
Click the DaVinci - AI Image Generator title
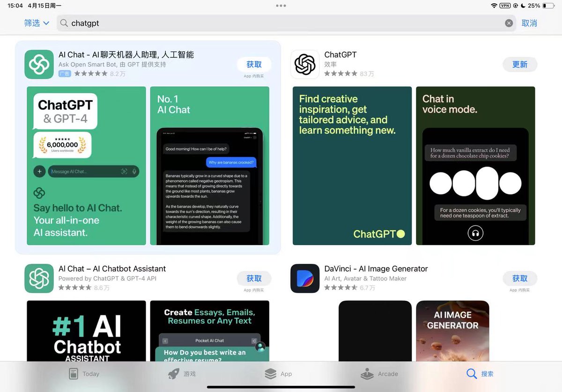click(x=376, y=269)
